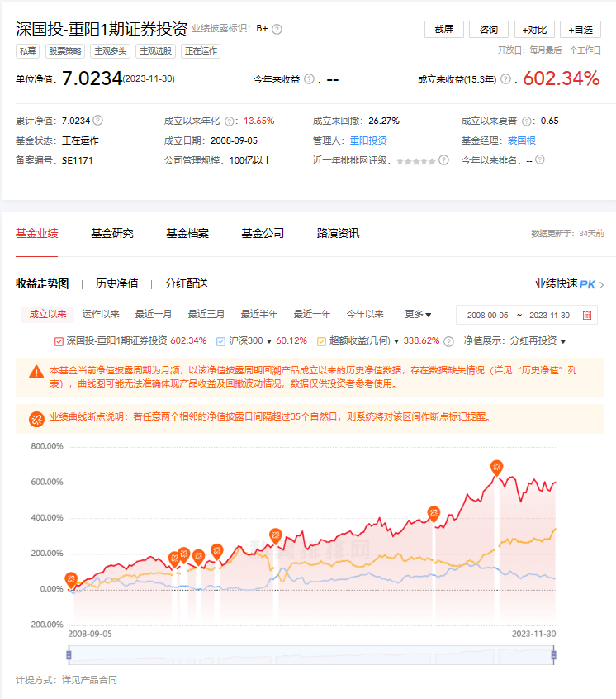Click the 正在运作 tag

[201, 51]
